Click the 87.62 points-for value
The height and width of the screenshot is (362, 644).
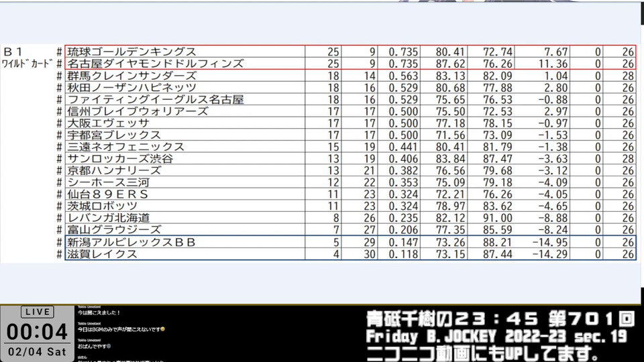click(x=451, y=64)
